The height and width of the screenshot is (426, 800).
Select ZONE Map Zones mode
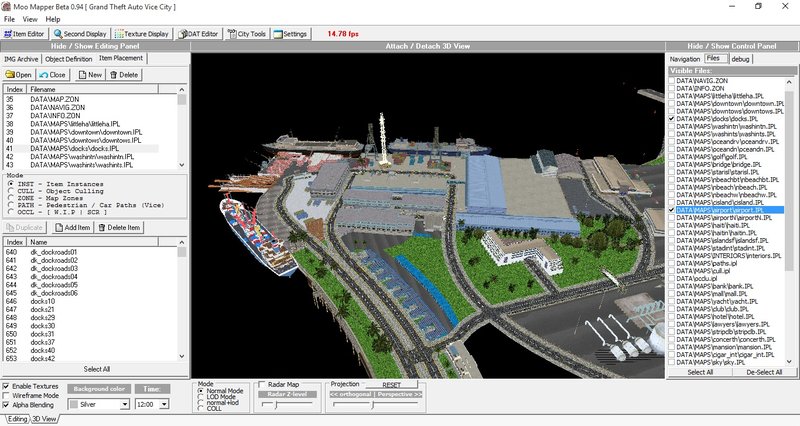click(11, 198)
